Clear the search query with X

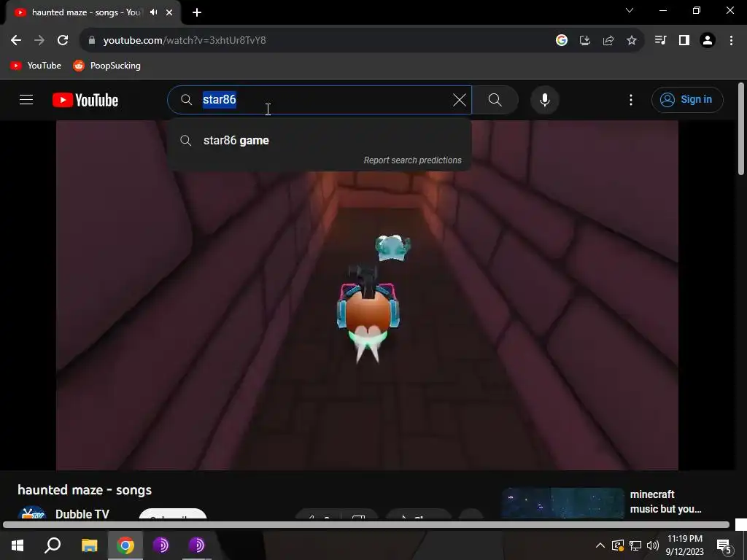[x=460, y=100]
